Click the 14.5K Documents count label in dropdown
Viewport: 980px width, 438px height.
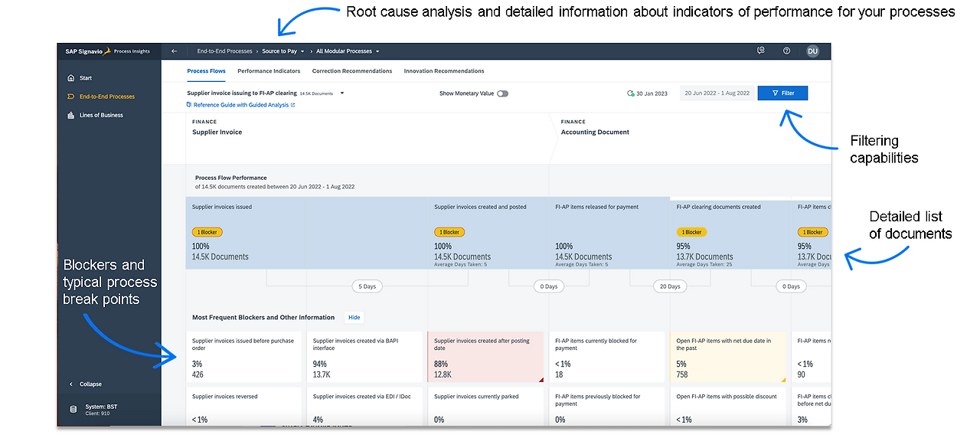click(316, 93)
